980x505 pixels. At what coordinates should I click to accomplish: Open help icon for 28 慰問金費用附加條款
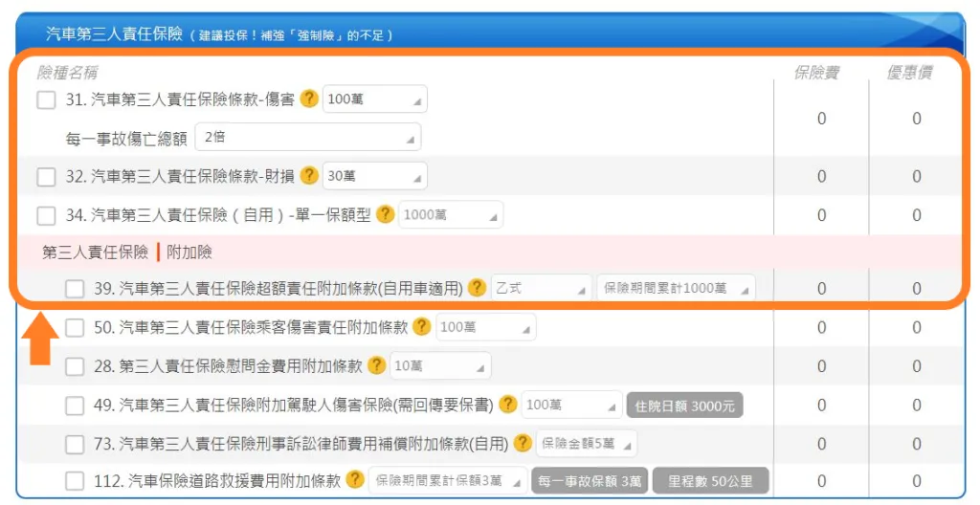377,365
